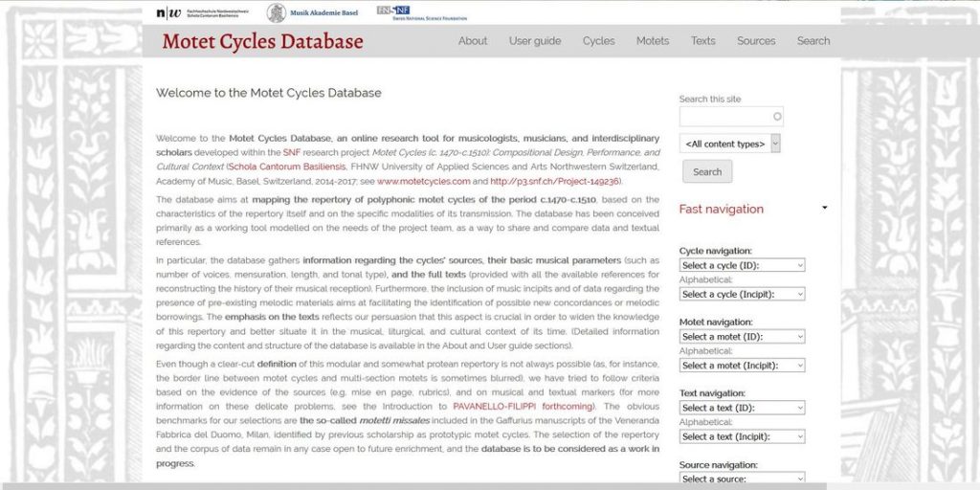Navigate to the Sources menu

coord(756,41)
